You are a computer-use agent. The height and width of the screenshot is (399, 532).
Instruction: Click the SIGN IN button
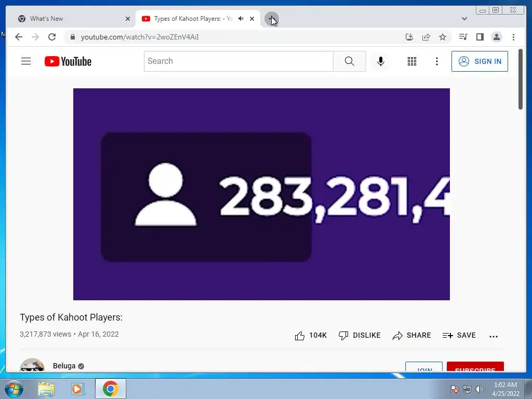[480, 61]
